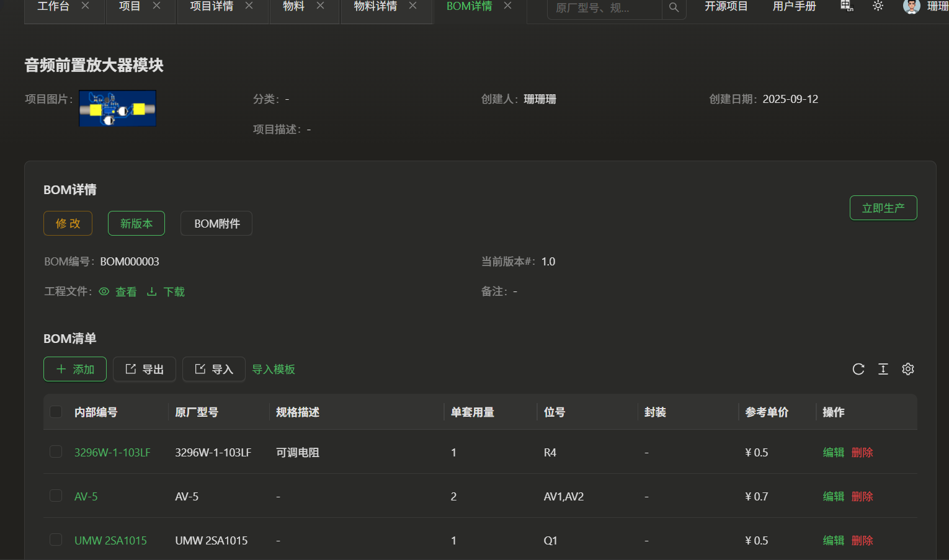
Task: Check the AV-5 row checkbox
Action: pos(56,496)
